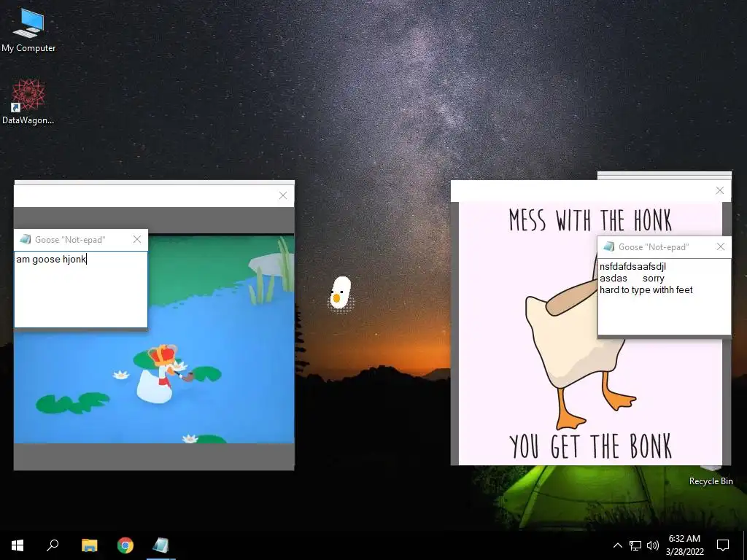Click the date 3/28/2022 in the taskbar
Viewport: 747px width, 560px height.
(684, 552)
